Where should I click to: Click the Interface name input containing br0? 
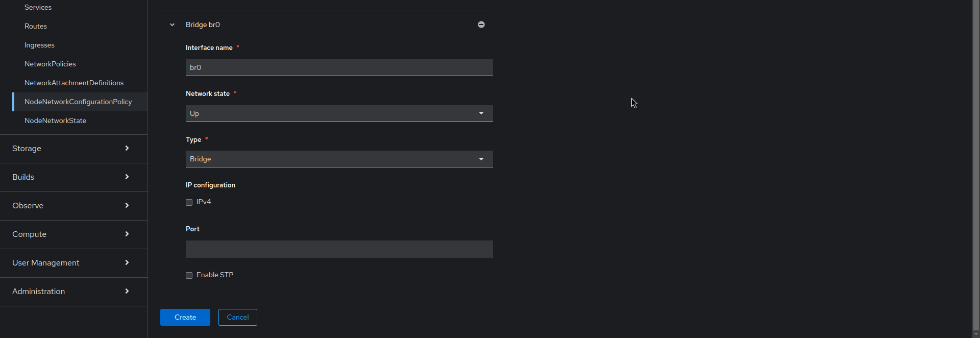tap(339, 67)
